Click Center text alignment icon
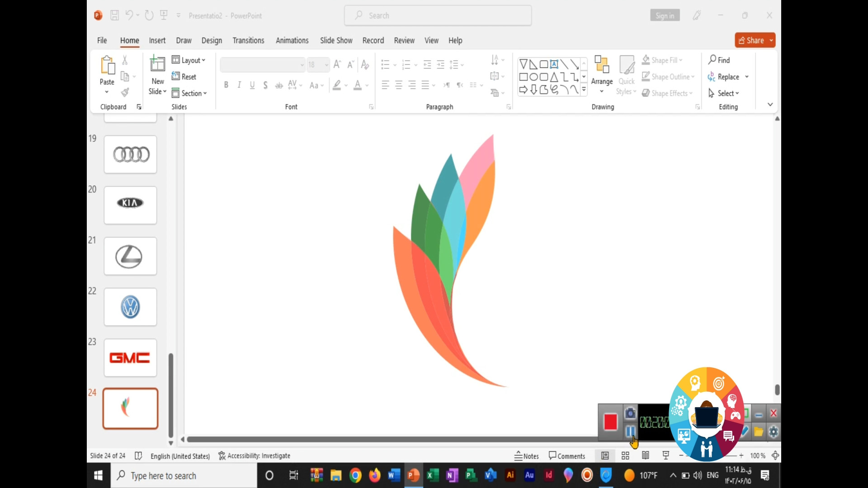Image resolution: width=868 pixels, height=488 pixels. [399, 85]
